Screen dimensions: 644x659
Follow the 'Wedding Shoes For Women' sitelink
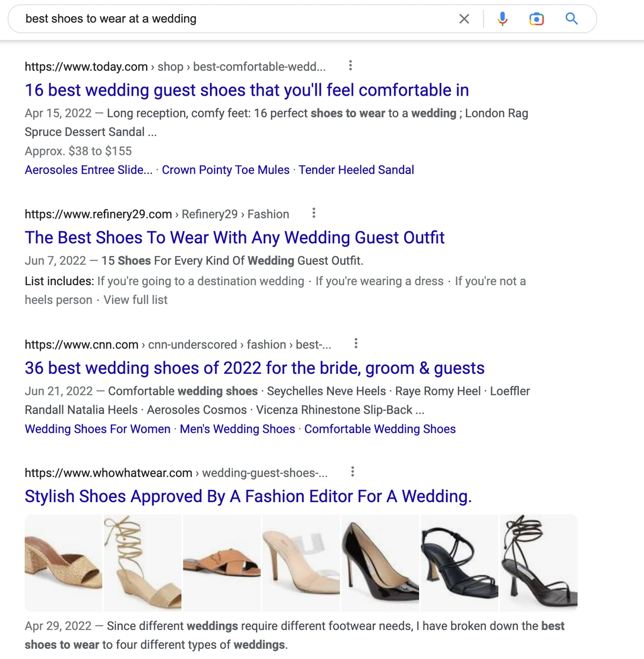98,429
